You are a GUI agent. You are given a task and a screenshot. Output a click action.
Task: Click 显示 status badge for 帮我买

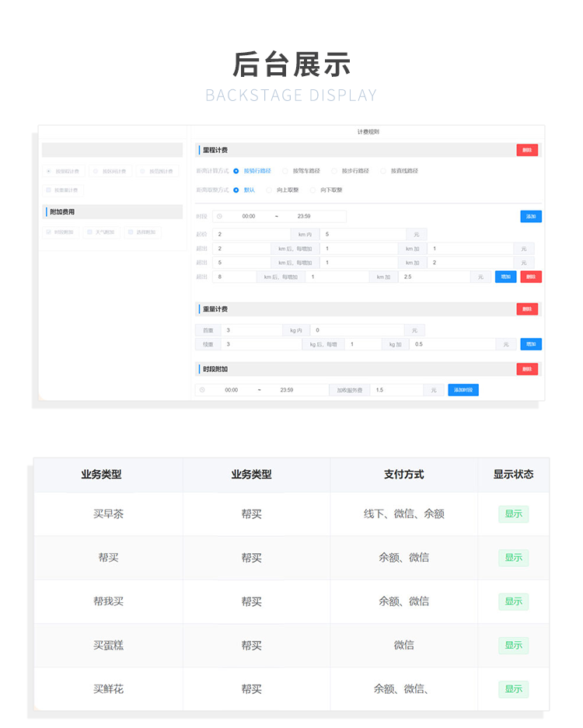pyautogui.click(x=513, y=601)
